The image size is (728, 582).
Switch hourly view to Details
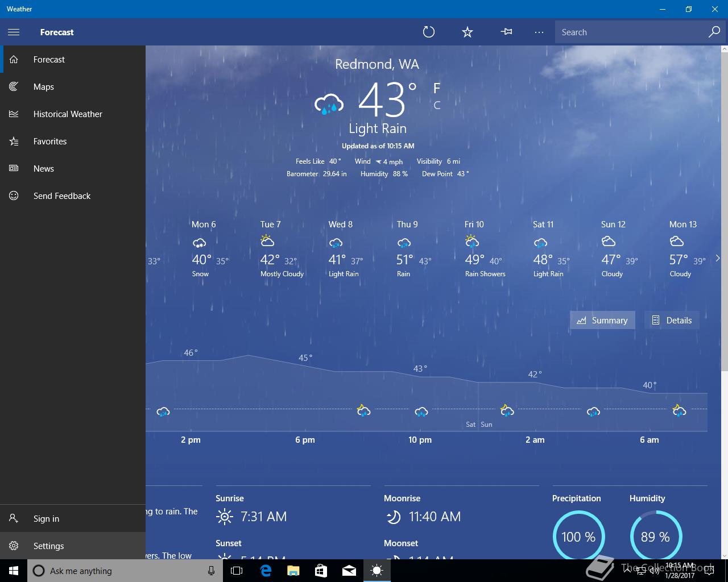[x=672, y=320]
